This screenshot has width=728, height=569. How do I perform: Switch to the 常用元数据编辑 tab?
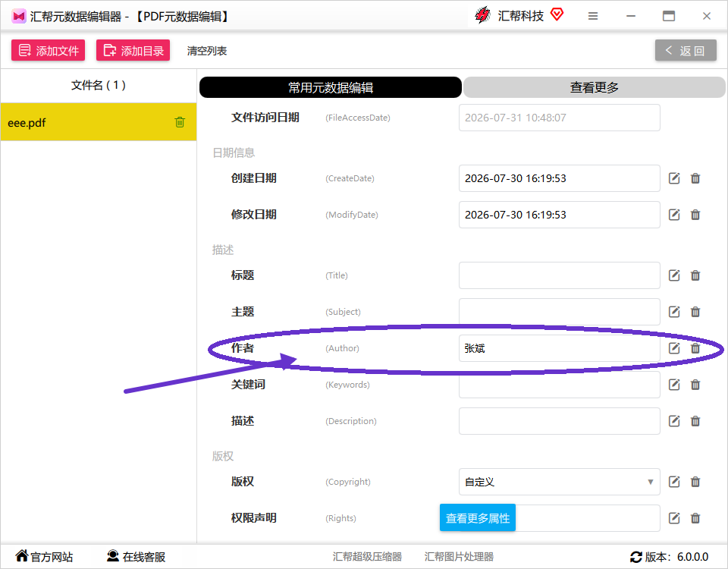tap(331, 87)
